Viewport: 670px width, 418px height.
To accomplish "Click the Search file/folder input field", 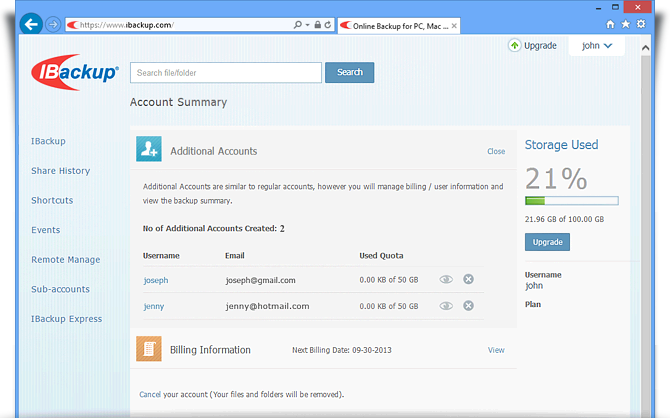I will pos(226,73).
